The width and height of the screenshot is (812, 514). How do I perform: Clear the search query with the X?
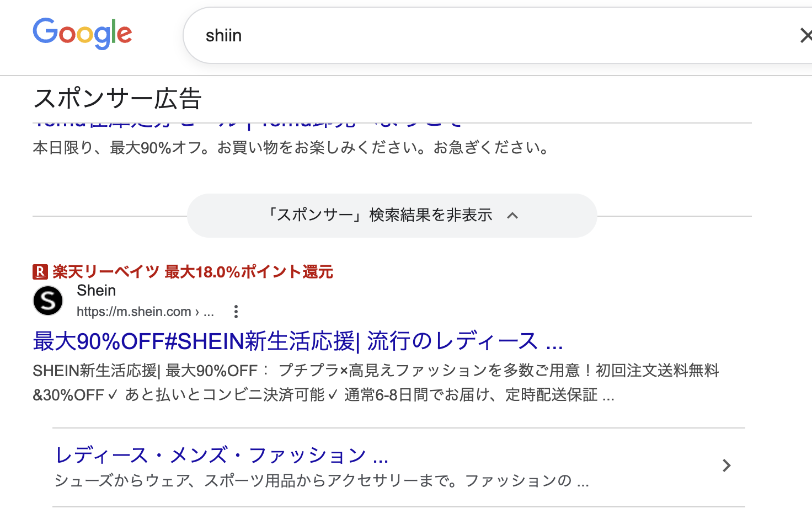pyautogui.click(x=805, y=36)
